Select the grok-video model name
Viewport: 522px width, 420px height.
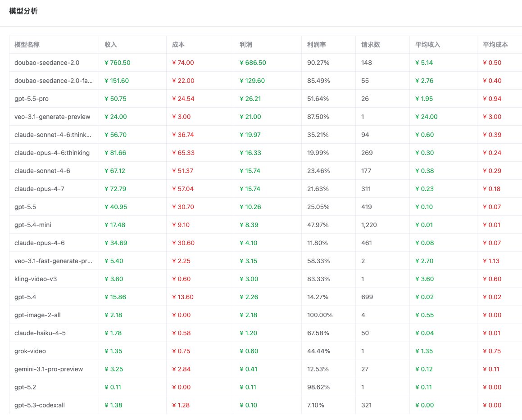coord(30,351)
